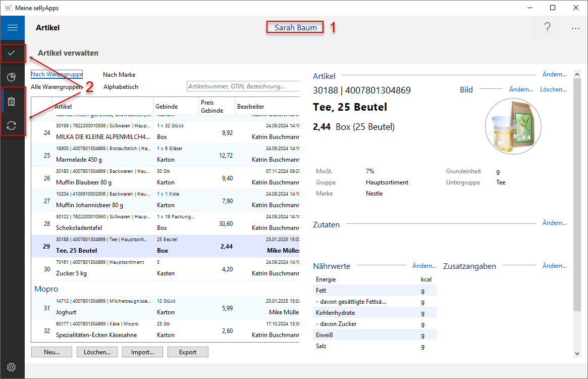Viewport: 588px width, 379px height.
Task: Click the sync refresh sidebar icon
Action: [x=12, y=126]
